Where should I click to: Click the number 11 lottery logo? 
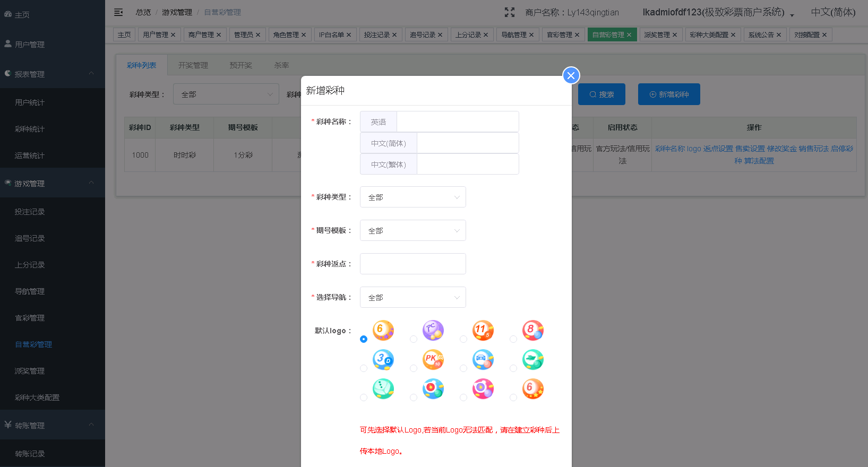coord(483,330)
